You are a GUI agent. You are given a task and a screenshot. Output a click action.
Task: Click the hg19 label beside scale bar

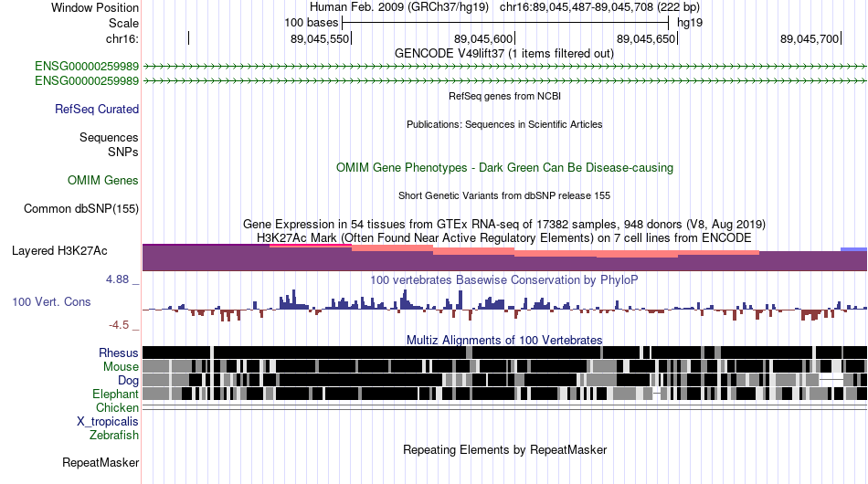tap(690, 23)
